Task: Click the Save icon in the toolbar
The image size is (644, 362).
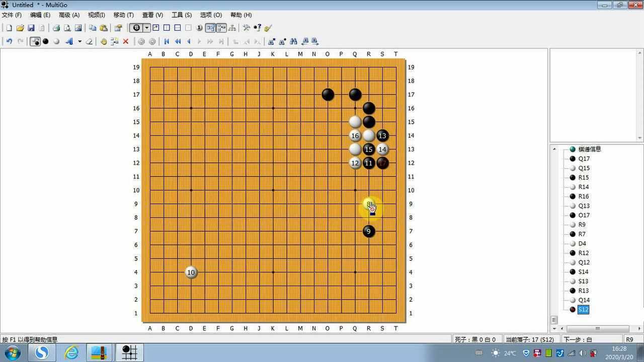Action: [31, 28]
